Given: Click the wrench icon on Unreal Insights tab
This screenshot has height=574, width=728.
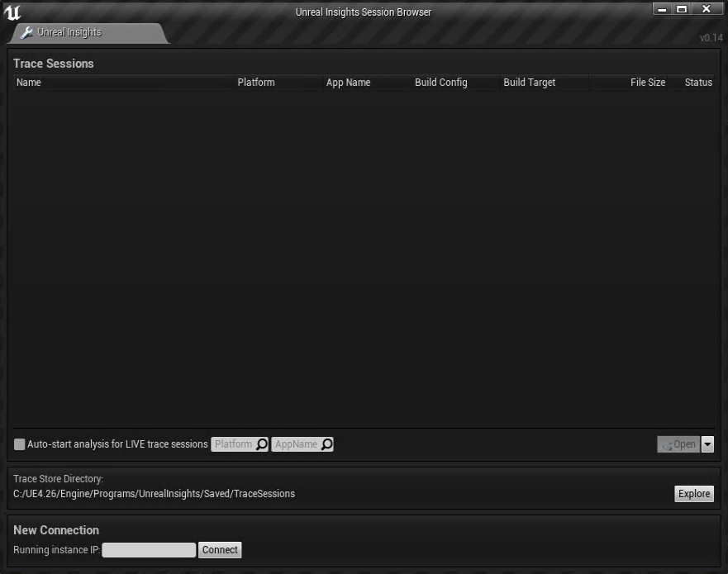Looking at the screenshot, I should [x=26, y=32].
